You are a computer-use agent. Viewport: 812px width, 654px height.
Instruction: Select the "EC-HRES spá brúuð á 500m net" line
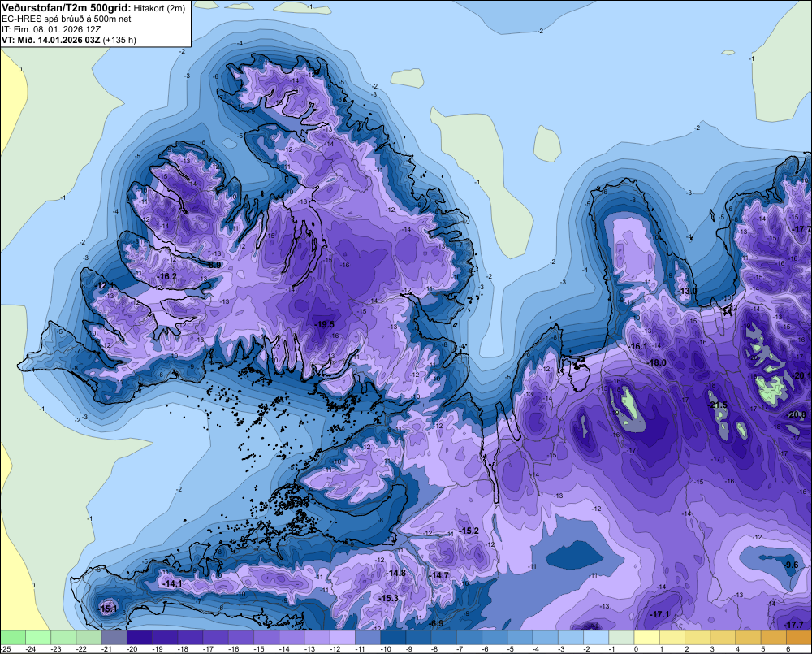[x=67, y=19]
